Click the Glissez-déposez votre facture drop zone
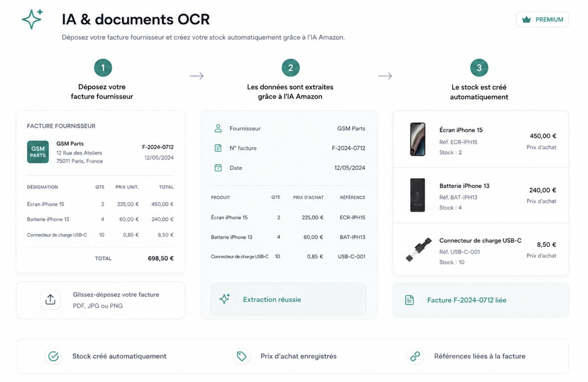The width and height of the screenshot is (588, 382). point(101,300)
